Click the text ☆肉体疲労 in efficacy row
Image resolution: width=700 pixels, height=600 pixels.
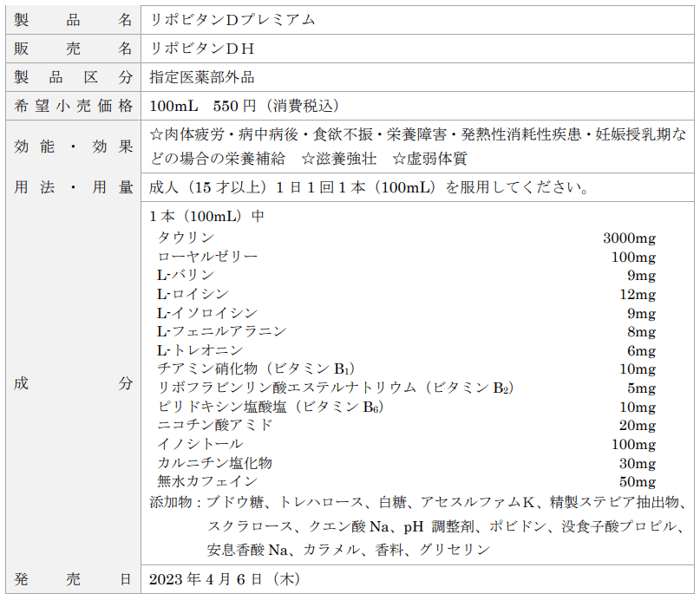tap(187, 134)
